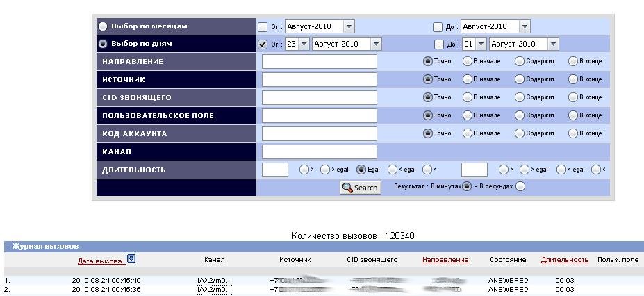The image size is (644, 296).
Task: Click the ANSWERED status in row 1
Action: (x=508, y=281)
